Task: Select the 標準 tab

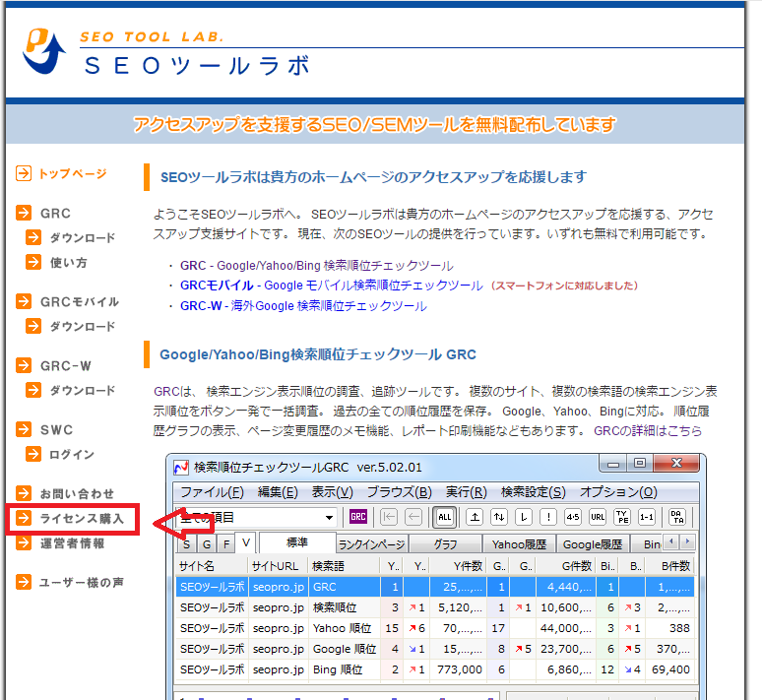Action: 297,542
